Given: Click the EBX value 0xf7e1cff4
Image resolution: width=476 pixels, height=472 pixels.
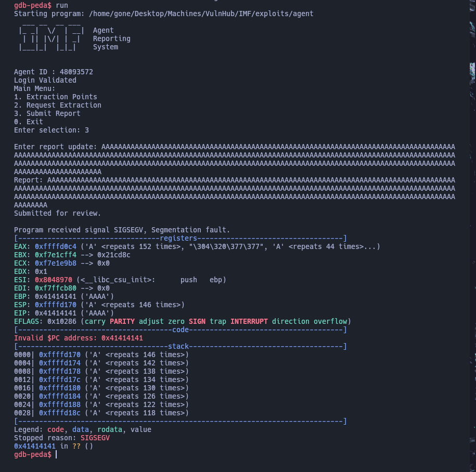Looking at the screenshot, I should tap(56, 255).
